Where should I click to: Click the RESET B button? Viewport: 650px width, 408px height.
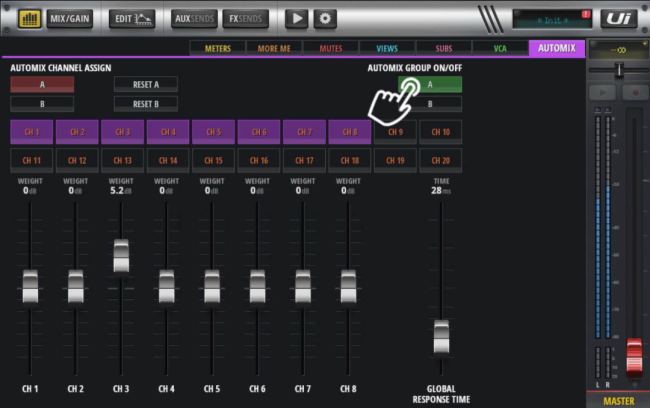point(145,103)
